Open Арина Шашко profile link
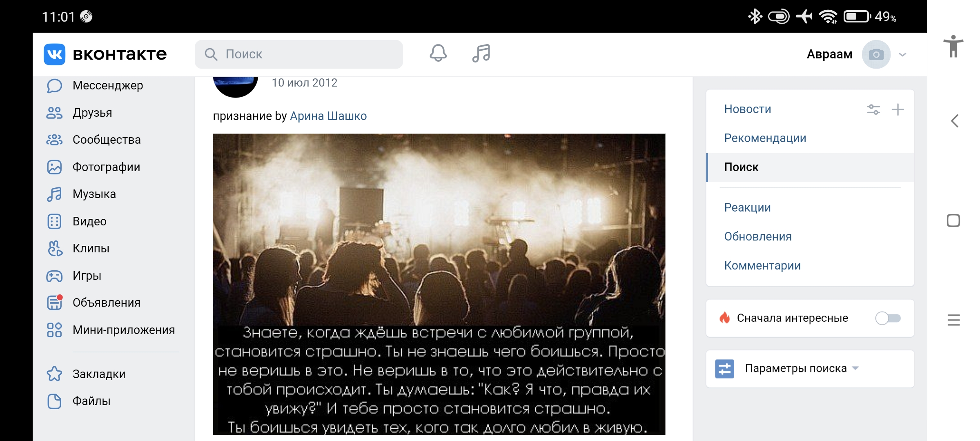The image size is (980, 441). (328, 116)
